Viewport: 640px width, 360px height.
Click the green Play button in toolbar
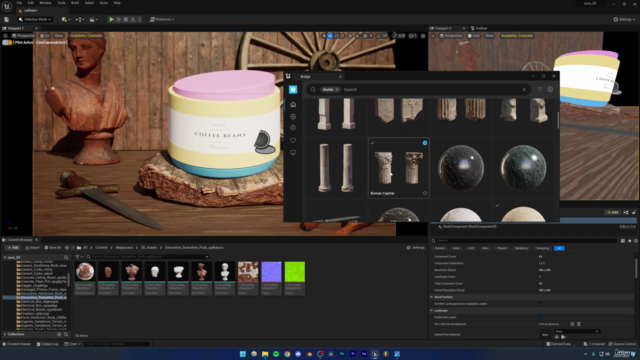tap(111, 19)
